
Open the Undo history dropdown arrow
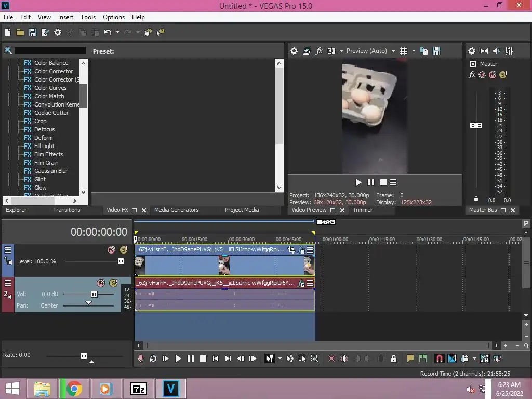[117, 32]
